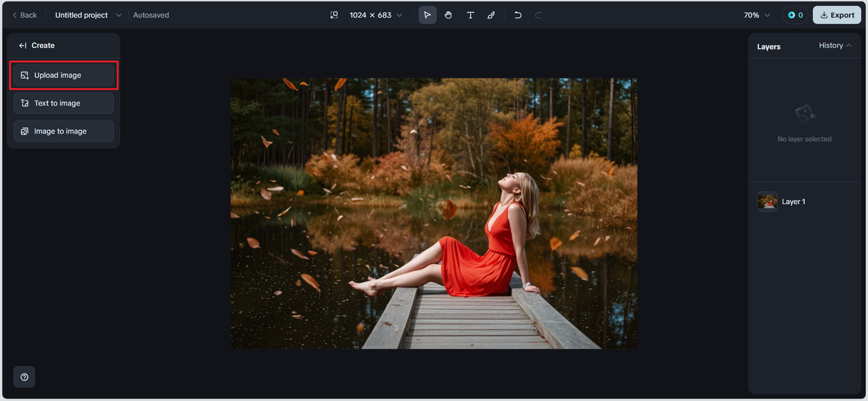Choose Image to image
Viewport: 868px width, 401px height.
coord(64,131)
